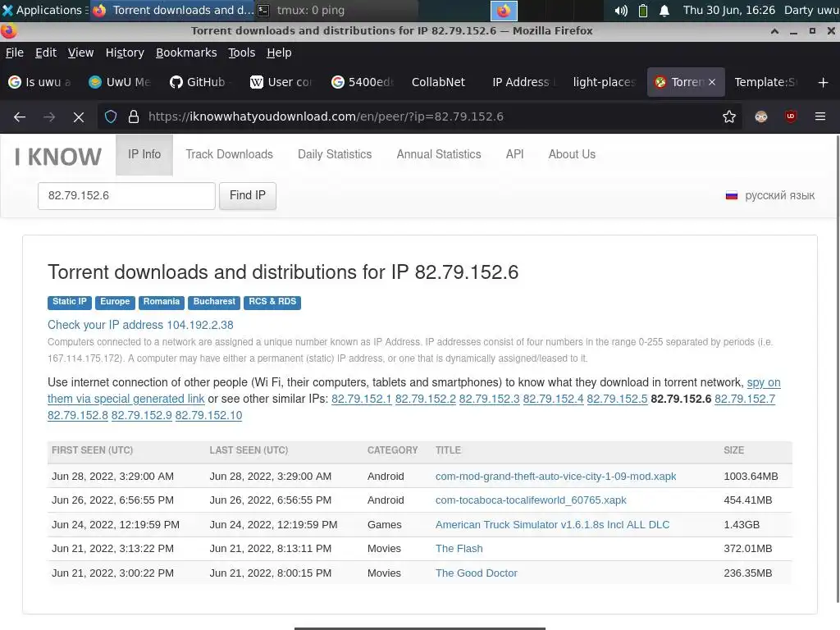Select the IP Info nav item
Image resolution: width=840 pixels, height=630 pixels.
tap(144, 154)
